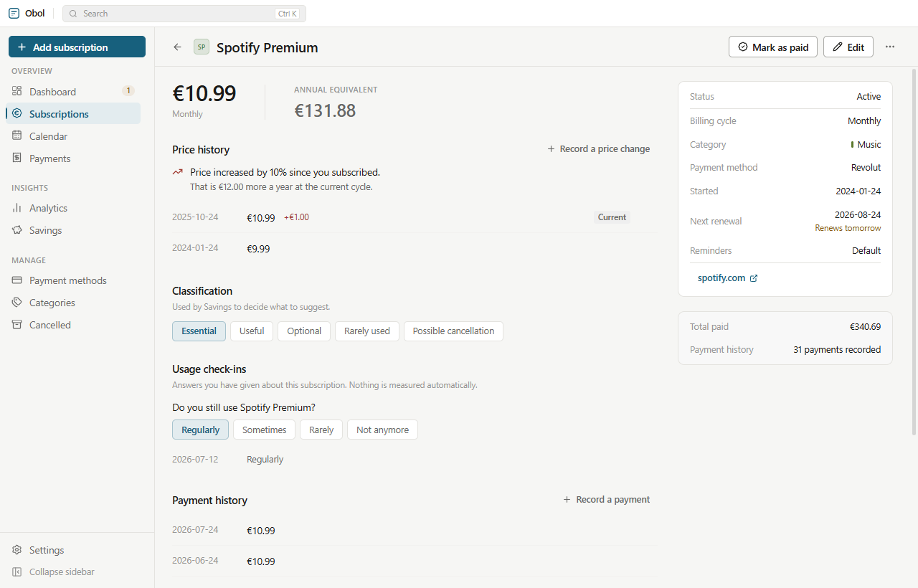This screenshot has height=588, width=918.
Task: Click the Payment methods card icon
Action: (x=16, y=280)
